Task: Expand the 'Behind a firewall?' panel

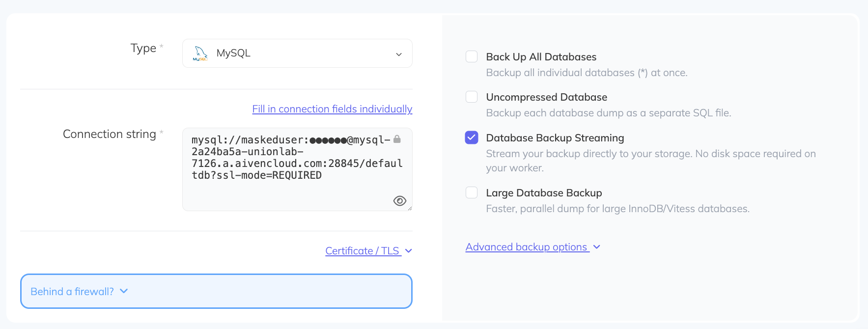Action: pos(216,291)
